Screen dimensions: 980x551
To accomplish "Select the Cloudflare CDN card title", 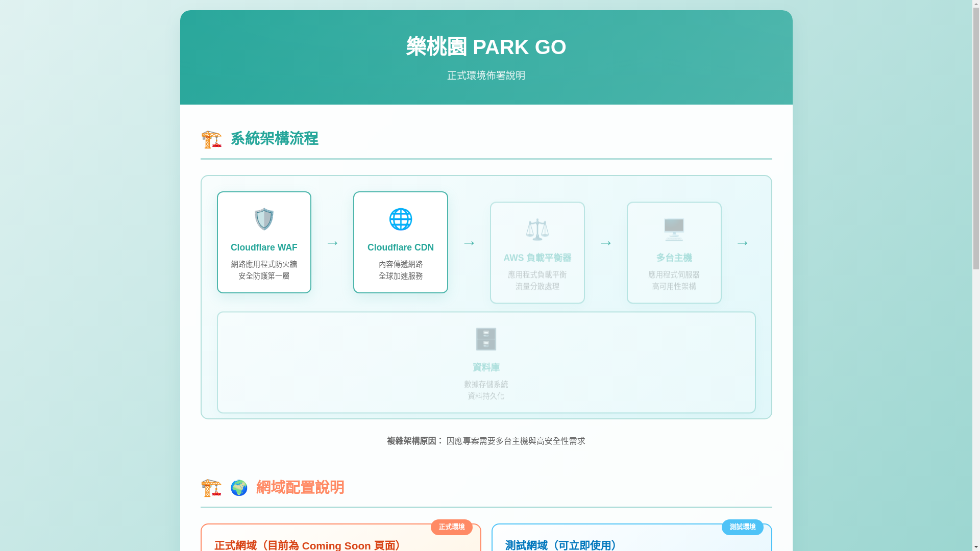I will coord(401,247).
